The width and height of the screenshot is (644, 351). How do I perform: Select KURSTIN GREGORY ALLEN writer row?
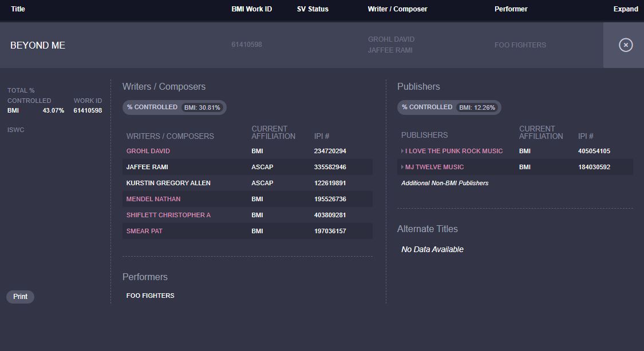point(247,183)
